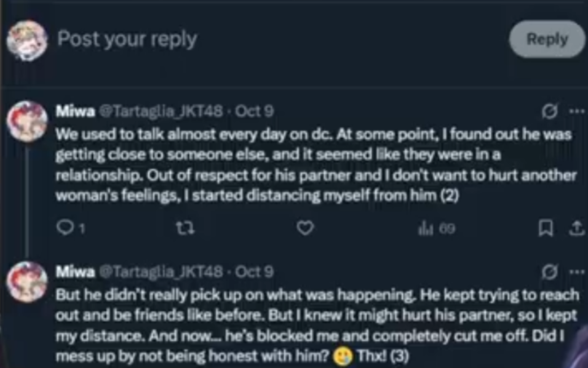Repost the first Miwa tweet
The width and height of the screenshot is (588, 368).
[x=186, y=228]
